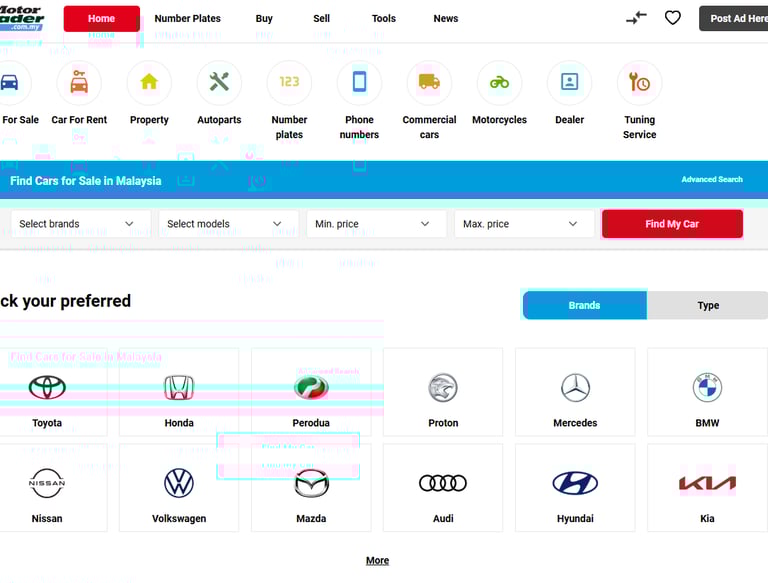Click the Find My Car button
The image size is (768, 583).
[672, 224]
